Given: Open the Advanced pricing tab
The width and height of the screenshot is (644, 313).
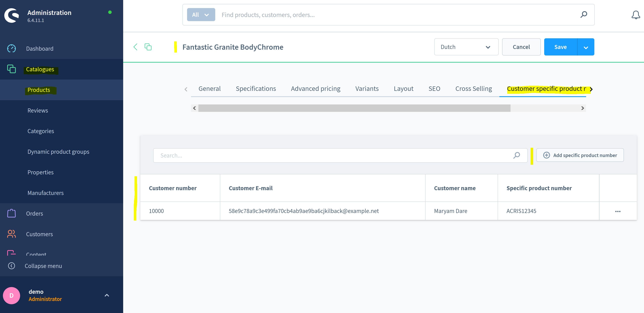Looking at the screenshot, I should point(316,88).
